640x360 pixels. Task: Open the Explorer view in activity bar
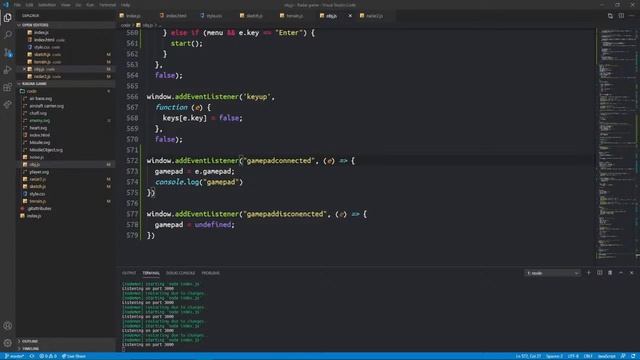pos(8,18)
